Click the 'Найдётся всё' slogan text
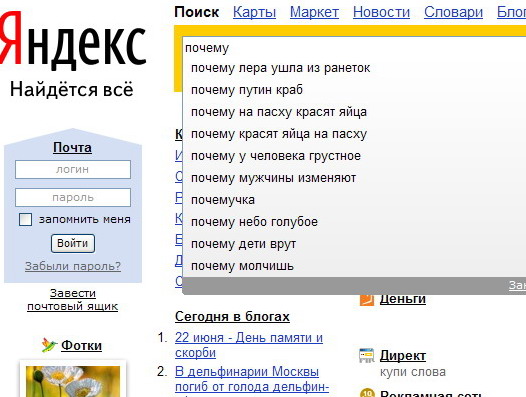The image size is (526, 397). [71, 90]
